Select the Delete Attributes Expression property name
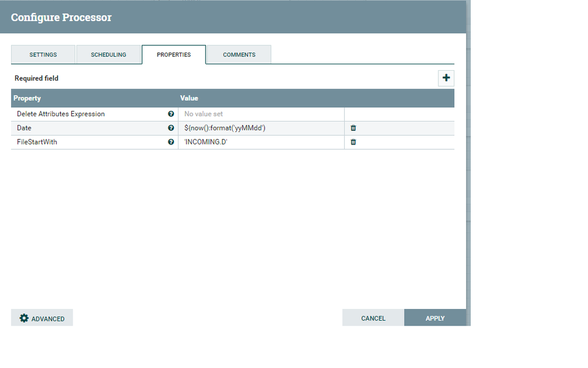The width and height of the screenshot is (588, 368). [61, 114]
